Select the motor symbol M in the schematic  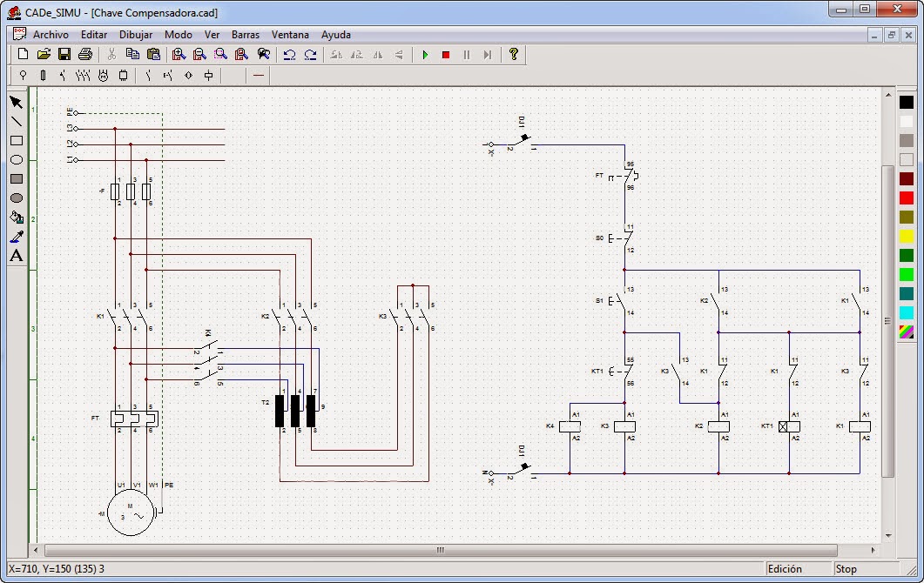(131, 513)
